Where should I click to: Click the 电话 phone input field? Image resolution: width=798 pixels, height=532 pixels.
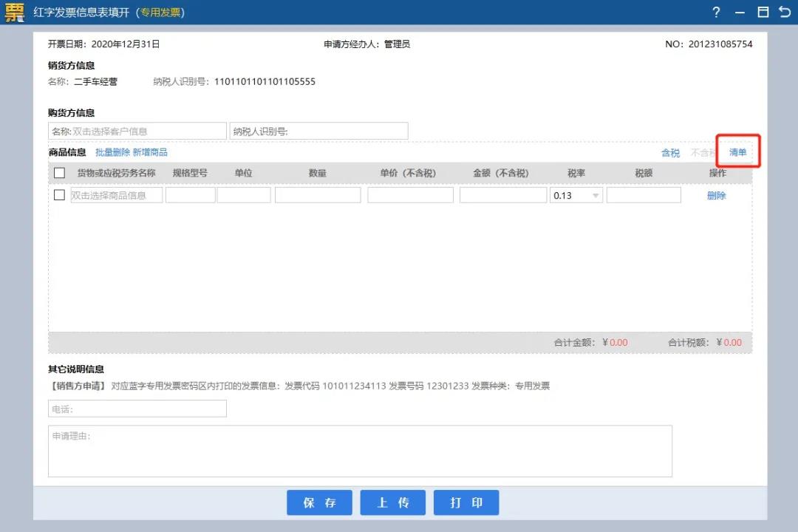click(137, 409)
